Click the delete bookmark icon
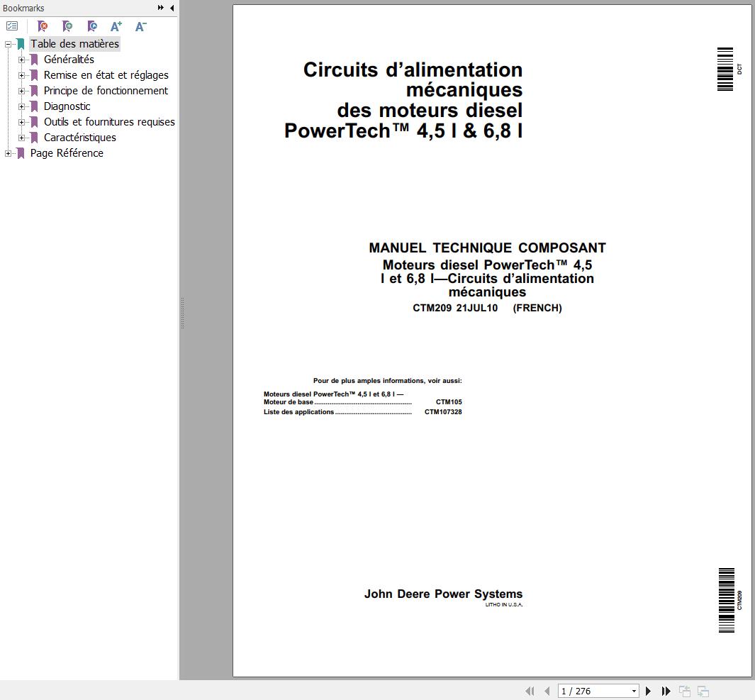 tap(43, 26)
